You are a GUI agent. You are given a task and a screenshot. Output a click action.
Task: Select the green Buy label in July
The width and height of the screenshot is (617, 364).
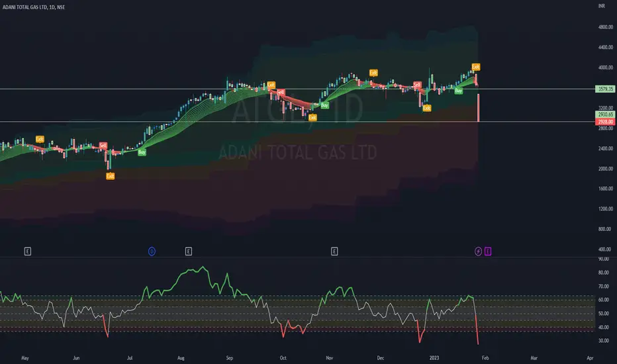click(x=142, y=152)
